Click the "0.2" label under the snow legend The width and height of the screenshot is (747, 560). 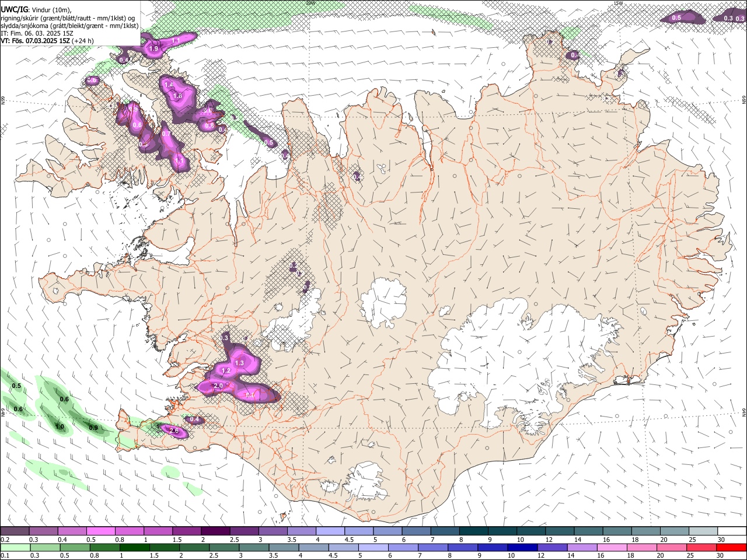5,540
